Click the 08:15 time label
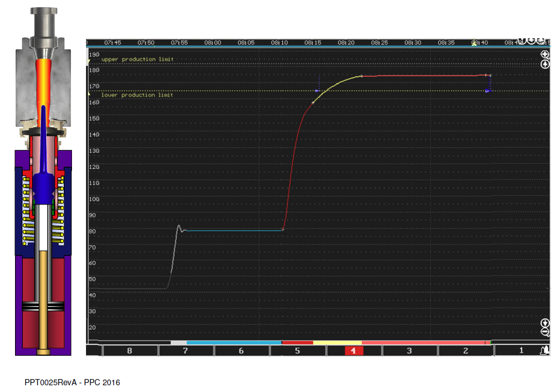The width and height of the screenshot is (560, 392). click(x=312, y=42)
